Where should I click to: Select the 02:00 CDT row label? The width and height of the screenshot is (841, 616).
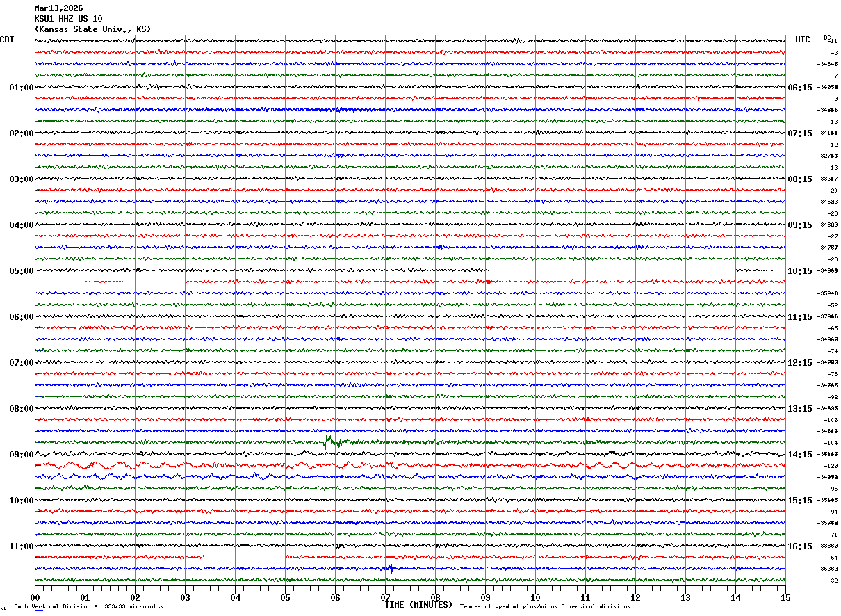coord(22,133)
